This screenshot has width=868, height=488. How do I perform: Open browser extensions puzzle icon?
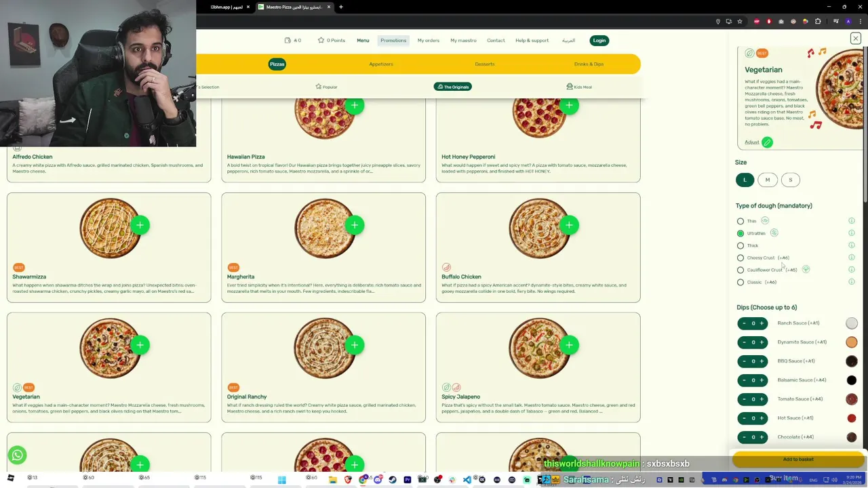[x=818, y=22]
